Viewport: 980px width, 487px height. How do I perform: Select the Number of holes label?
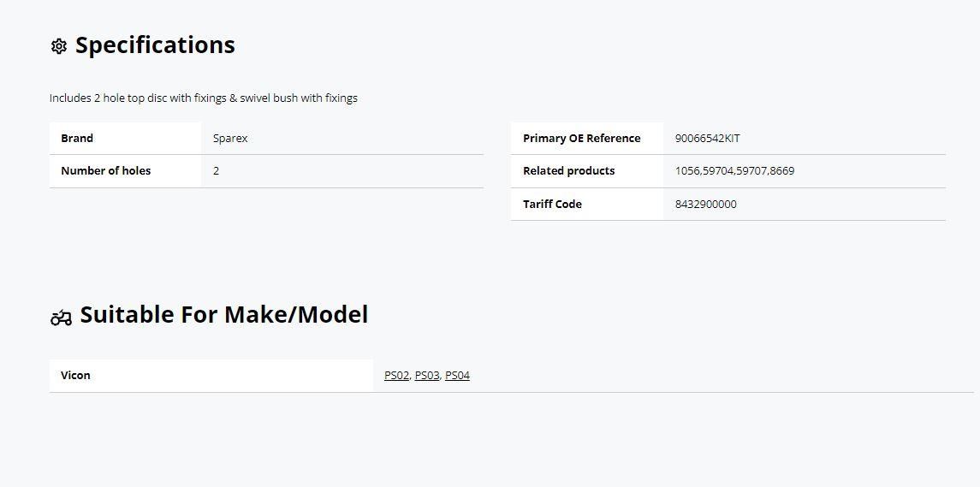click(x=105, y=170)
